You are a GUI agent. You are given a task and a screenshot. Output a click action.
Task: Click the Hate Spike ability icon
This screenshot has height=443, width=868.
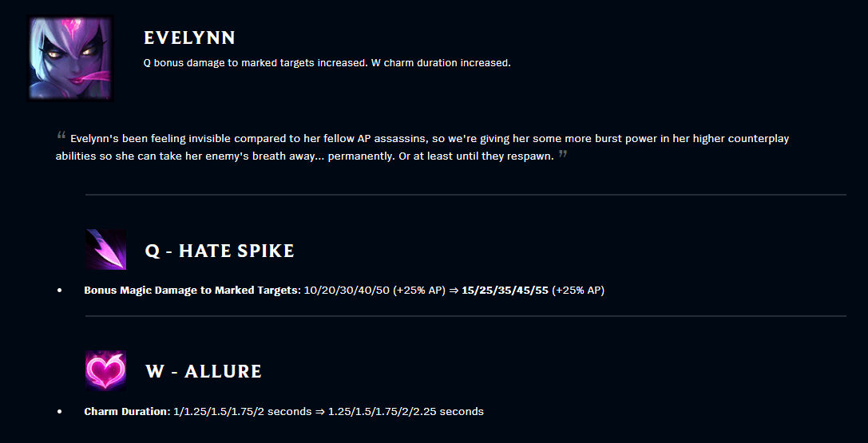105,249
